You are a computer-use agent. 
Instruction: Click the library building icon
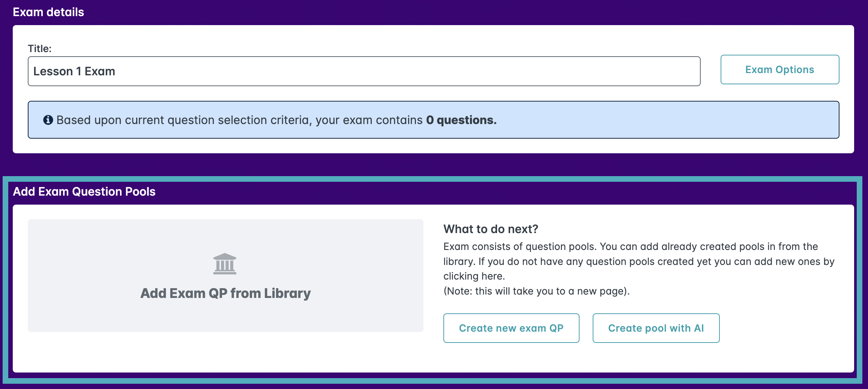pos(225,264)
